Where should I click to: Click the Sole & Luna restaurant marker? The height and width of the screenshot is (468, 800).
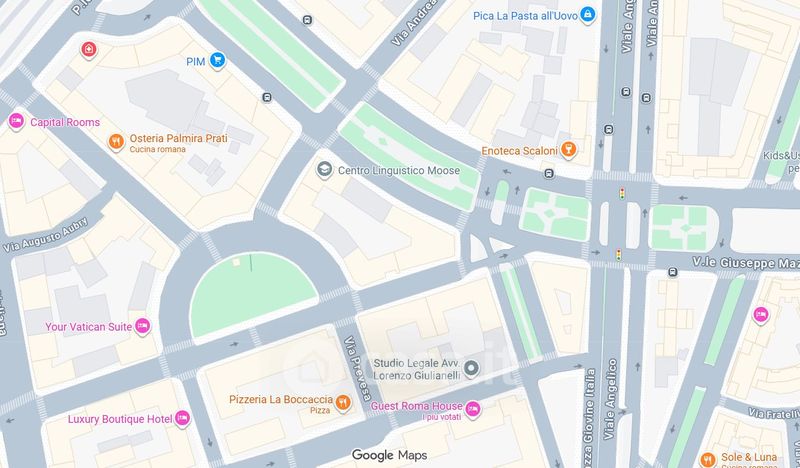pyautogui.click(x=708, y=460)
